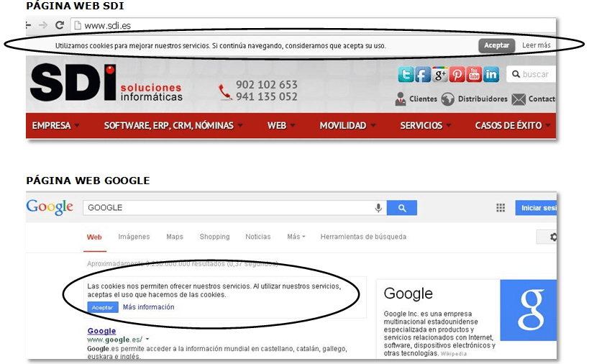The width and height of the screenshot is (589, 364).
Task: Click the Google voice search microphone
Action: tap(378, 208)
